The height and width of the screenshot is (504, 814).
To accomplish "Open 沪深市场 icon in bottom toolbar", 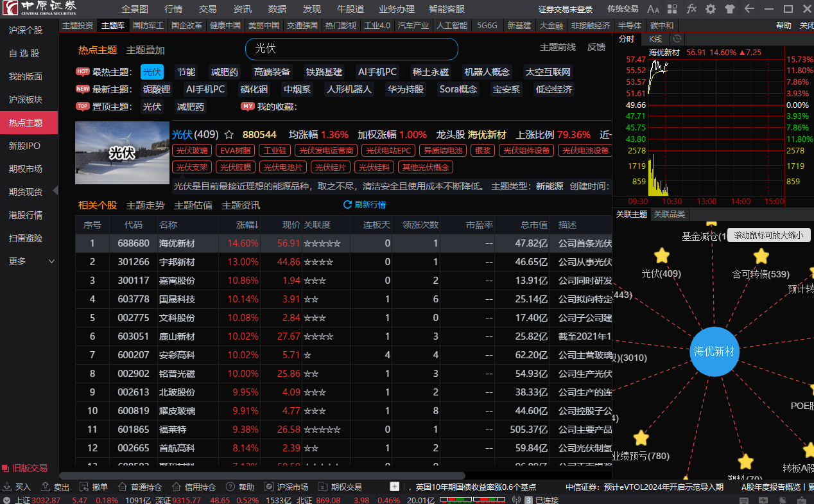I will 270,487.
